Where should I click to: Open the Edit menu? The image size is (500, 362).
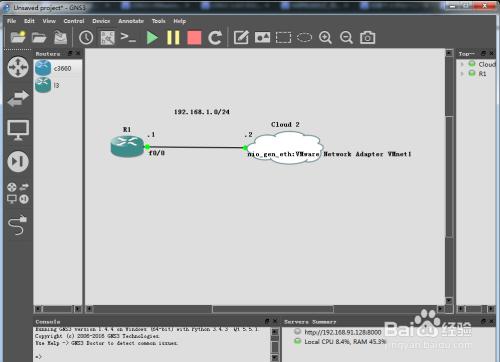coord(29,21)
